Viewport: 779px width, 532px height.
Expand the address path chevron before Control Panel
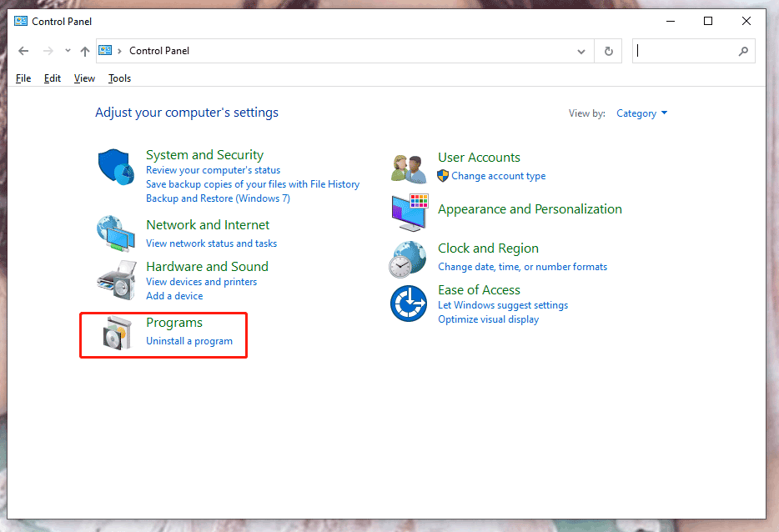[120, 51]
